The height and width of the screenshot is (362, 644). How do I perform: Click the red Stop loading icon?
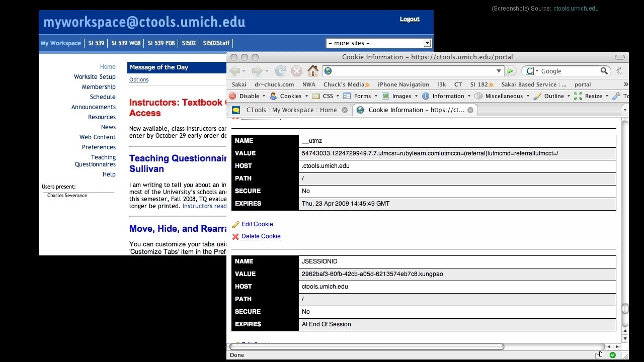coord(297,71)
